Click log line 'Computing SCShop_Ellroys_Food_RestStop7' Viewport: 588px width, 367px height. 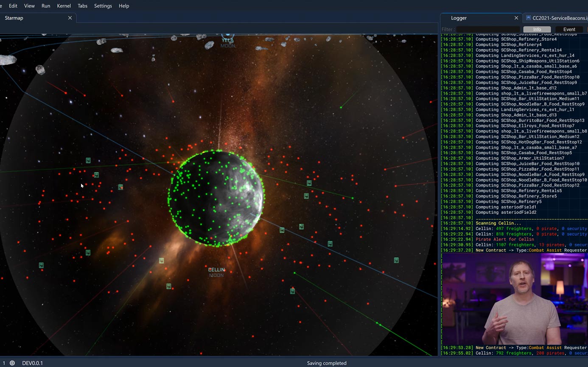pyautogui.click(x=525, y=126)
